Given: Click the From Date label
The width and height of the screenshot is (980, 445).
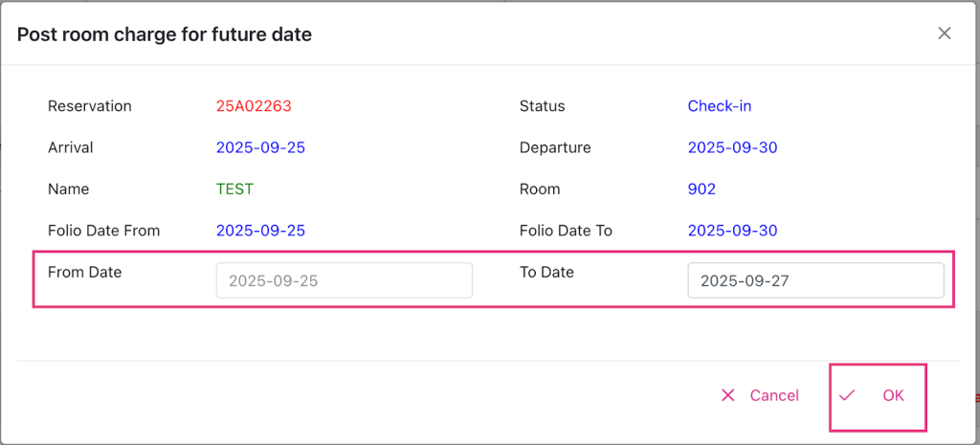Looking at the screenshot, I should [85, 272].
